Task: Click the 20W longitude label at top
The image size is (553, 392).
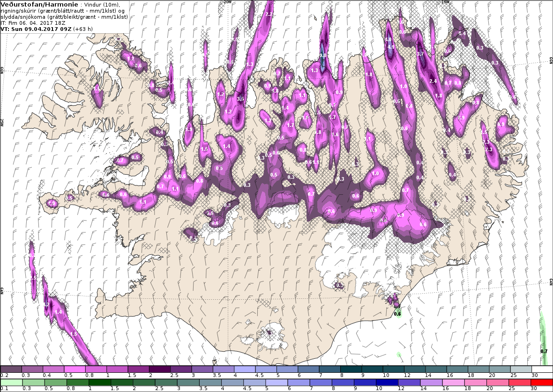Action: pos(227,2)
